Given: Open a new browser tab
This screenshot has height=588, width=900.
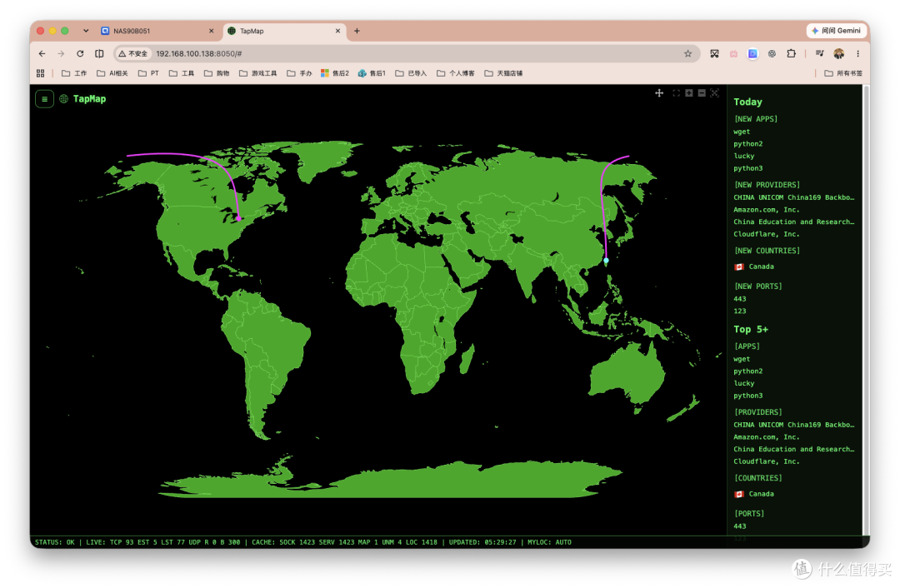Looking at the screenshot, I should pyautogui.click(x=357, y=31).
